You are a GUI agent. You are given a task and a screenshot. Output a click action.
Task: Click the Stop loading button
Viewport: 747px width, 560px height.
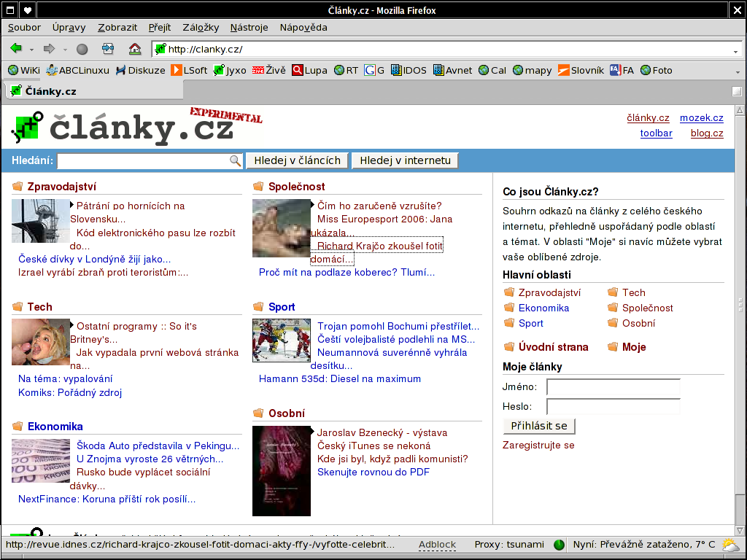click(x=82, y=49)
